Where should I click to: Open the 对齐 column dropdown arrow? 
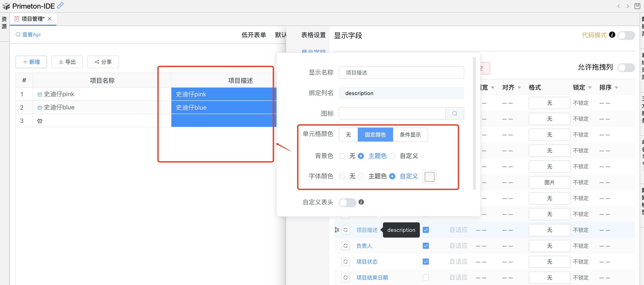click(x=519, y=88)
